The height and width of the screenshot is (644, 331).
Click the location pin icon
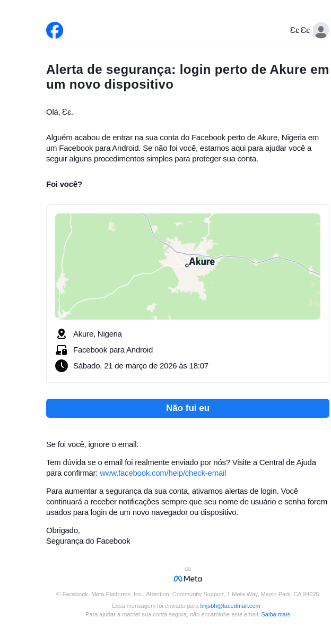tap(62, 334)
